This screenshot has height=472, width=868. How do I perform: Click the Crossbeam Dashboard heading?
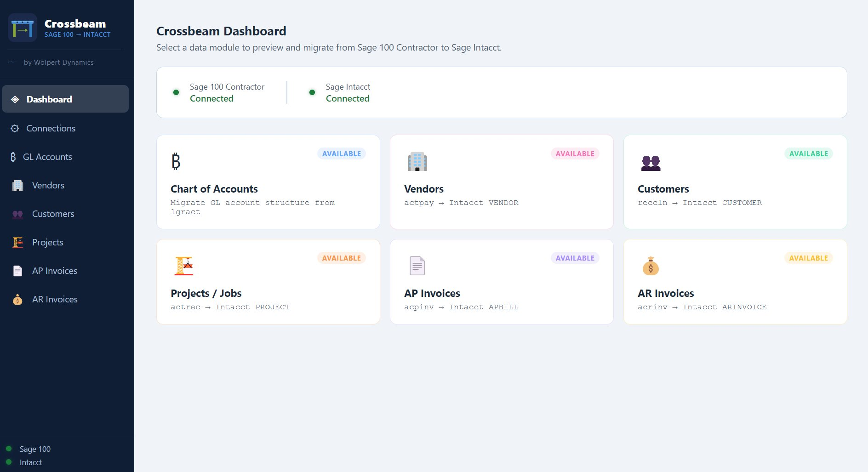tap(221, 31)
